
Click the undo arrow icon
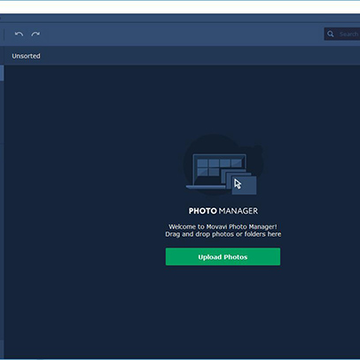tap(19, 34)
